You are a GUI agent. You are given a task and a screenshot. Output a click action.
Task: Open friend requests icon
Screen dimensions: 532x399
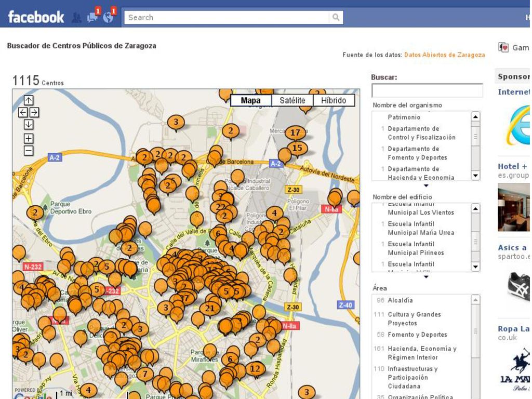pos(77,18)
